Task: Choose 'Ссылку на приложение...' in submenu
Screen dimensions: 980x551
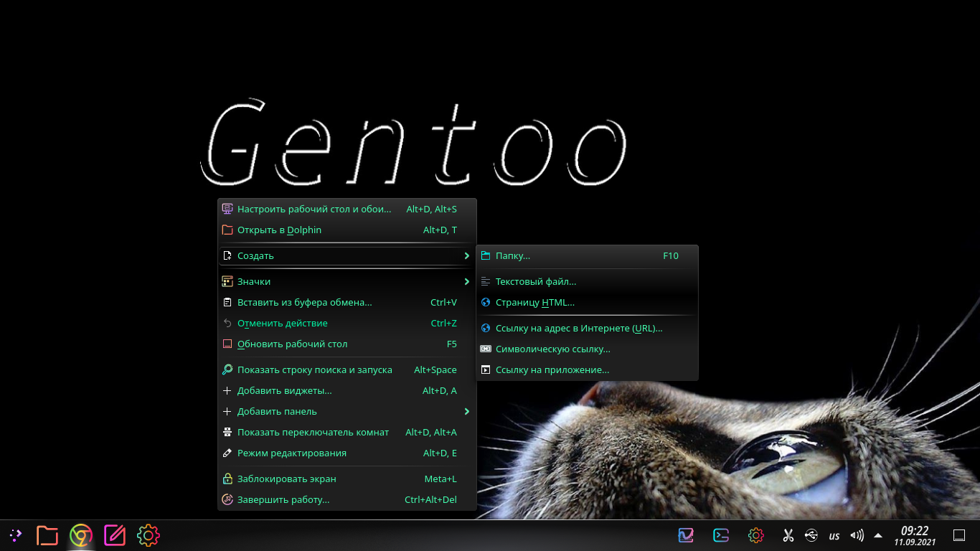Action: click(587, 369)
